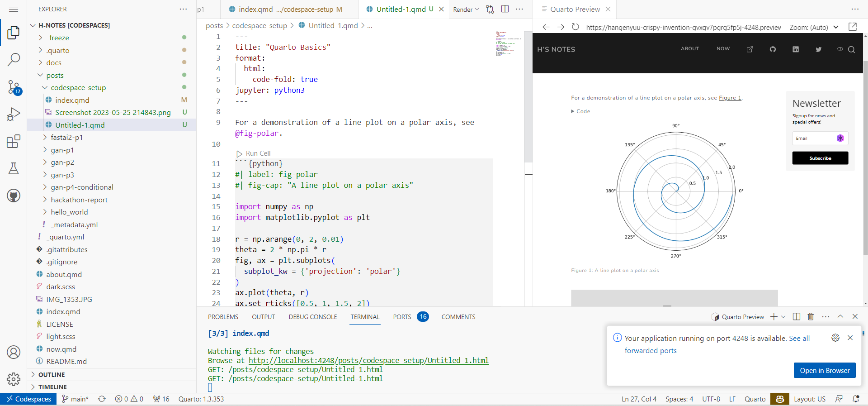Follow the Figure 1 link in preview
868x406 pixels.
[730, 98]
